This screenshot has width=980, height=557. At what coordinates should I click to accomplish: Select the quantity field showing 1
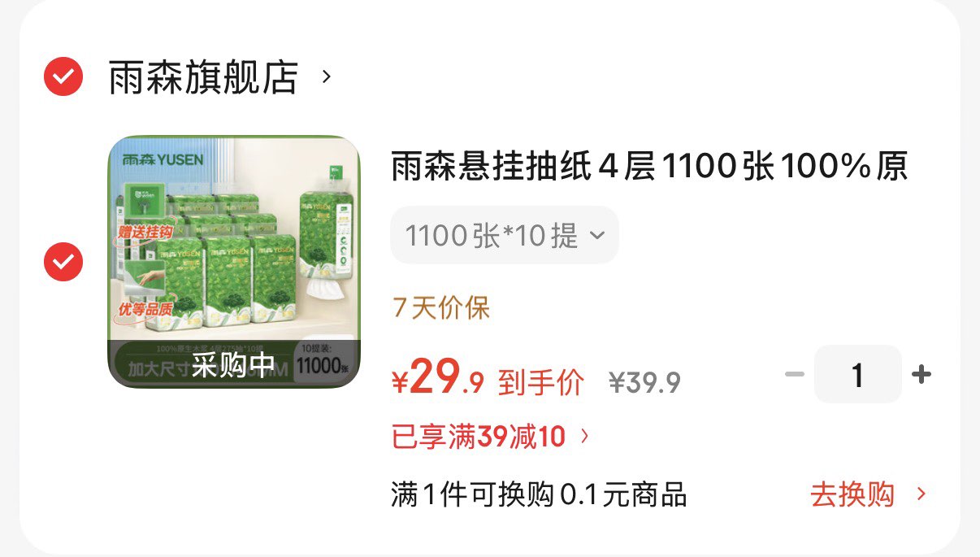tap(858, 374)
